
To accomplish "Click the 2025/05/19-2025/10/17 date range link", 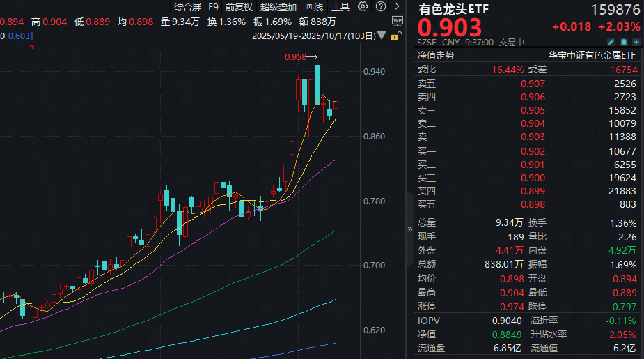I will (x=313, y=36).
